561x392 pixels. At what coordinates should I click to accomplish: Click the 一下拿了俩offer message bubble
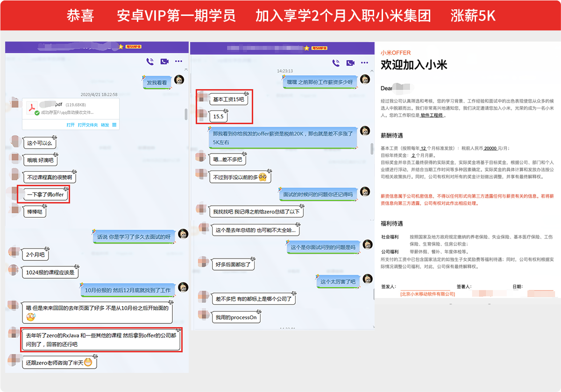pyautogui.click(x=46, y=195)
